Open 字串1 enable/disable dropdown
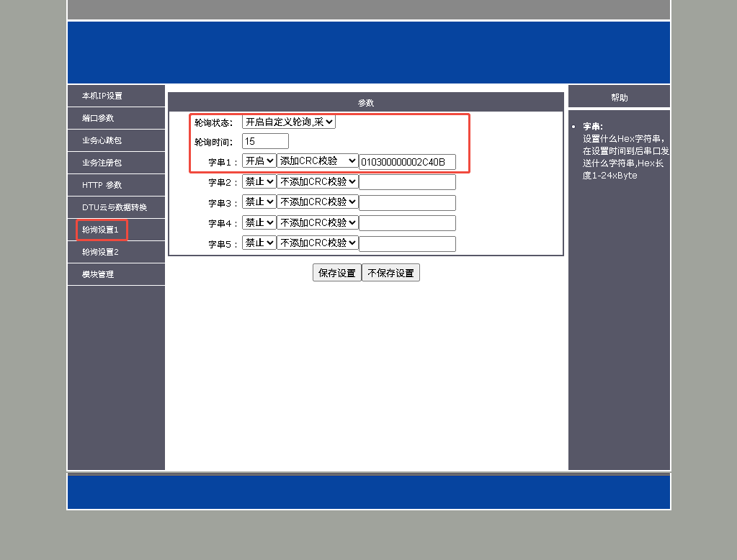Screen dimensions: 737x560 point(259,161)
